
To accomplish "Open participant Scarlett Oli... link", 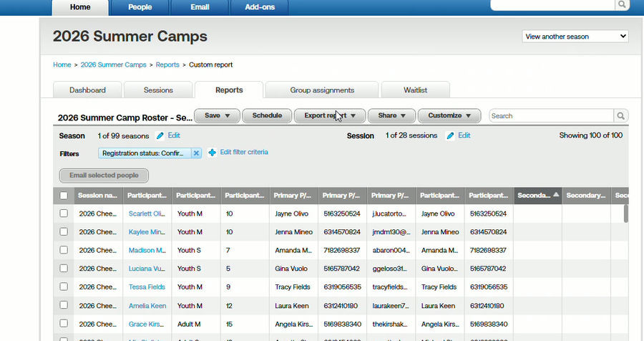I will (x=147, y=213).
